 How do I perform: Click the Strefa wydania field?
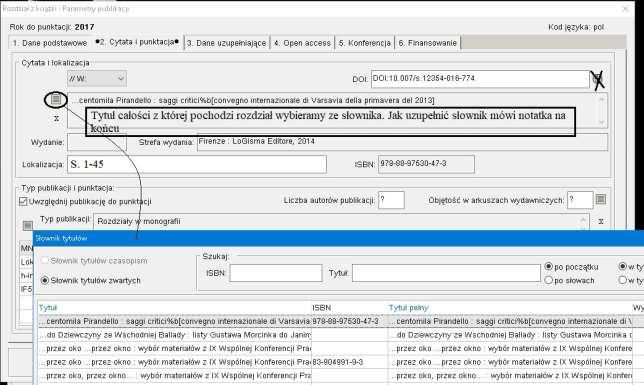tap(402, 142)
